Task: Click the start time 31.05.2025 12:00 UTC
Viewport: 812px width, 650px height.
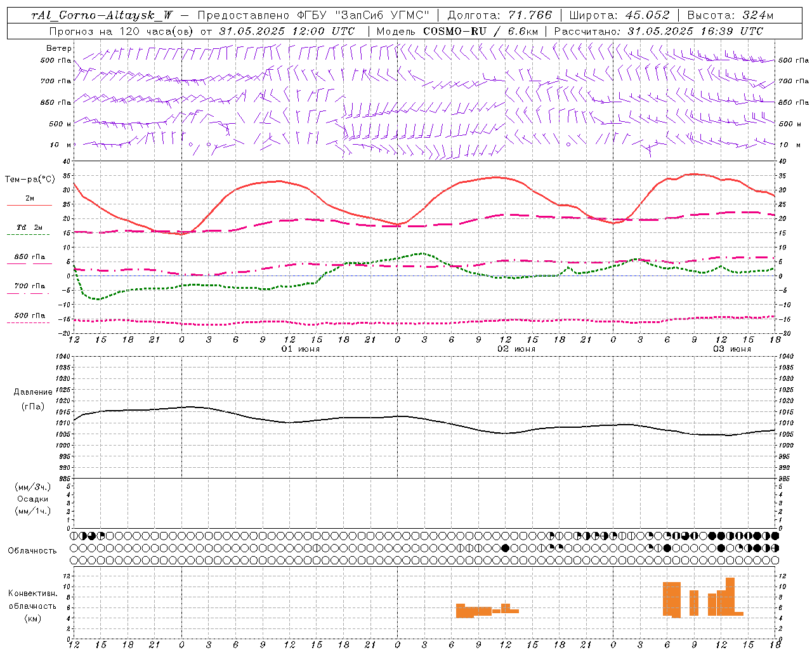Action: pos(287,31)
